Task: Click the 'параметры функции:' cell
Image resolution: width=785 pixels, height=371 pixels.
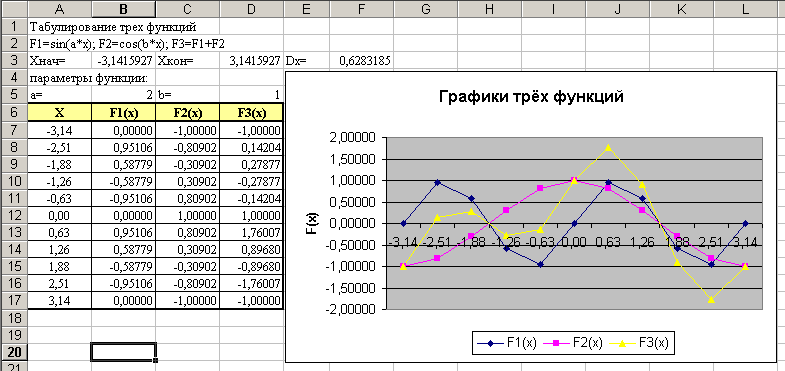Action: point(89,78)
